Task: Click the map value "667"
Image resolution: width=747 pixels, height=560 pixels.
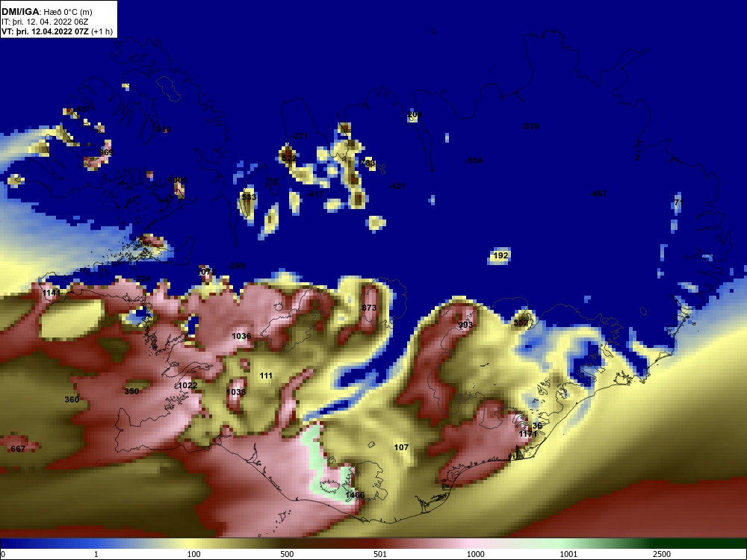Action: (x=18, y=449)
